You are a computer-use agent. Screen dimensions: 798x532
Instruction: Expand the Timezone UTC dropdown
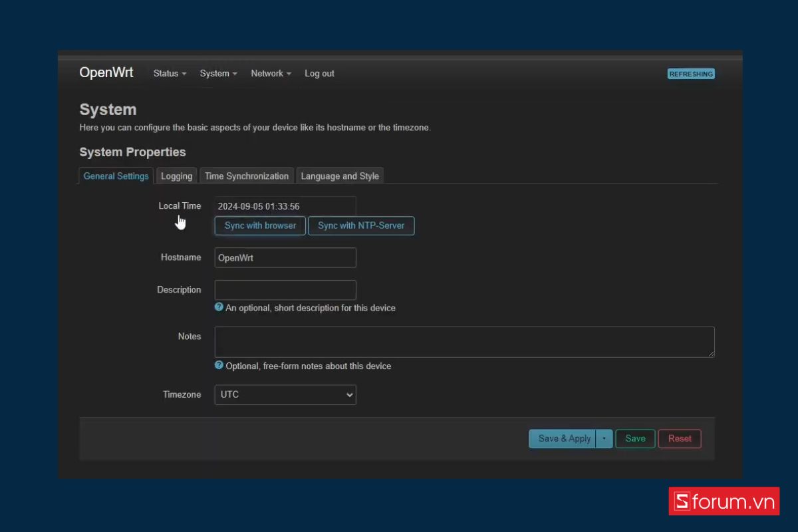coord(285,394)
